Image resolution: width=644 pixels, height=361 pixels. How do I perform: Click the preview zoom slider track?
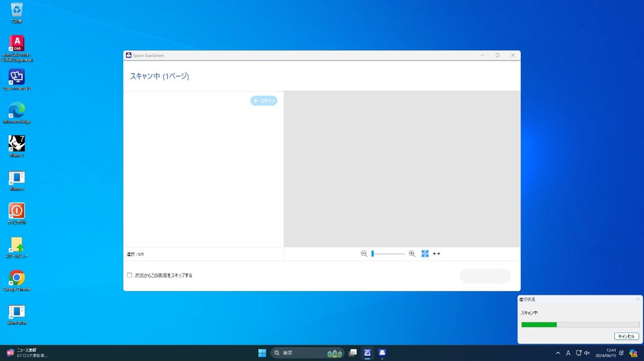(x=389, y=254)
